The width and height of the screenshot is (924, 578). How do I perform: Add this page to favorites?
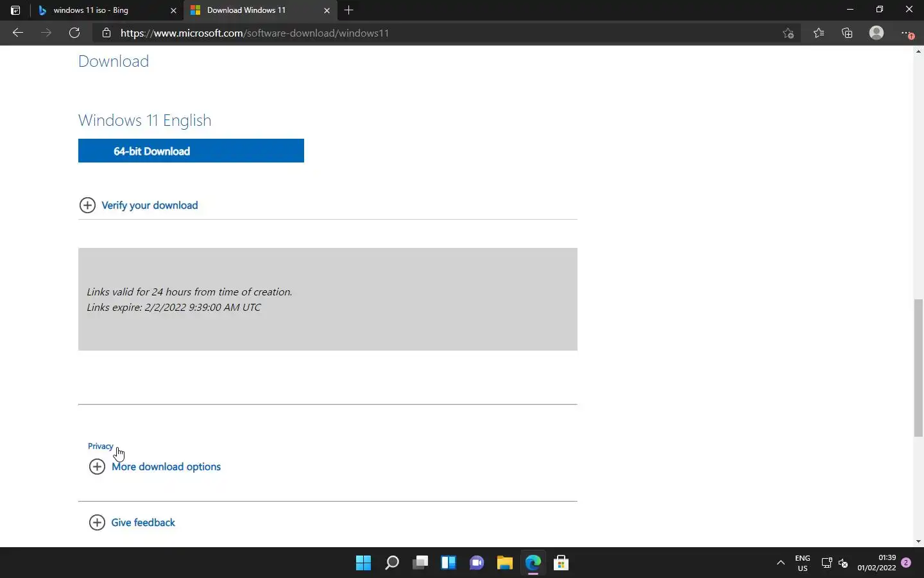click(789, 33)
